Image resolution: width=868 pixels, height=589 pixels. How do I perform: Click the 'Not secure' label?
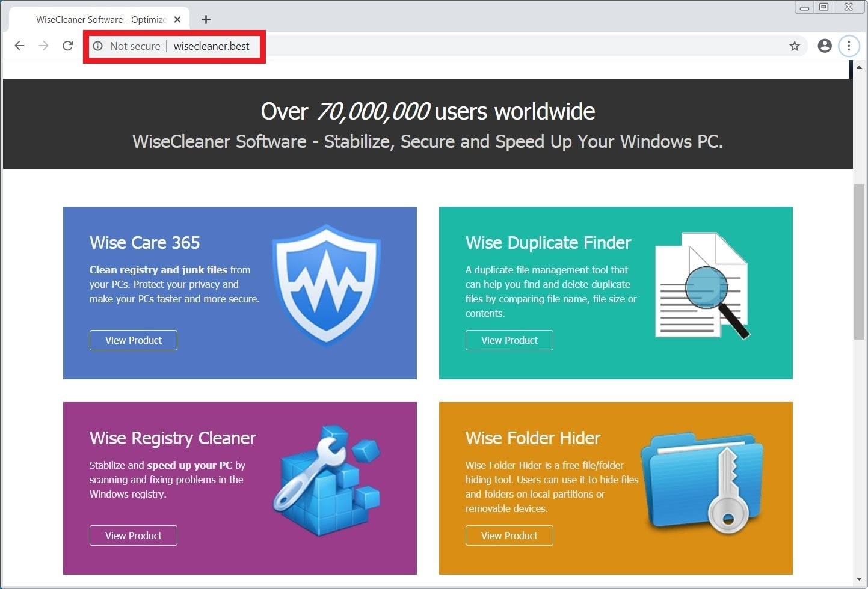[x=135, y=46]
